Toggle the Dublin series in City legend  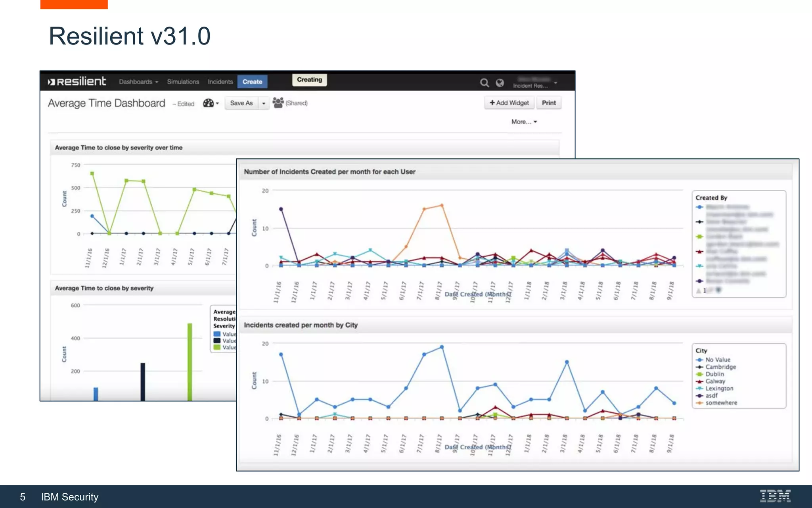[710, 374]
